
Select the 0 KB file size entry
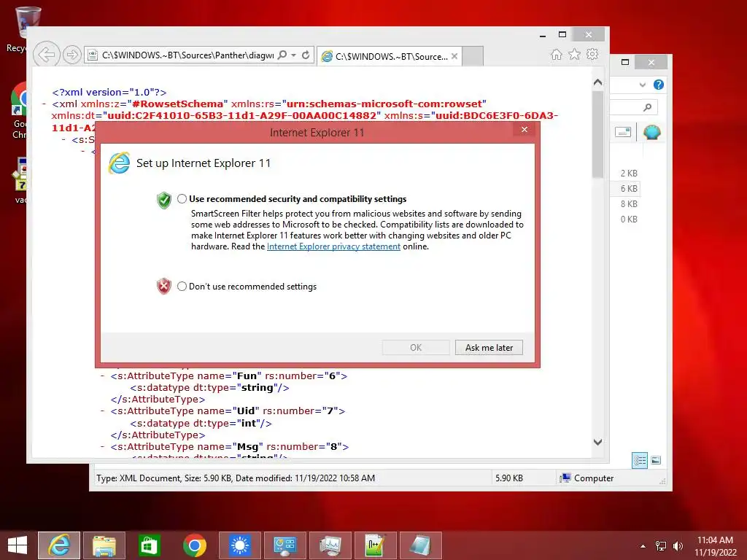[628, 219]
